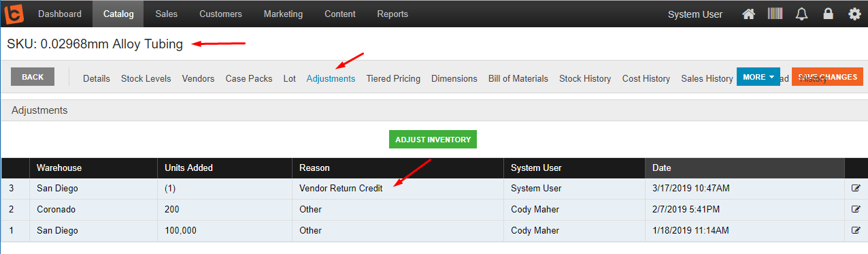
Task: Open notifications bell icon
Action: tap(801, 14)
